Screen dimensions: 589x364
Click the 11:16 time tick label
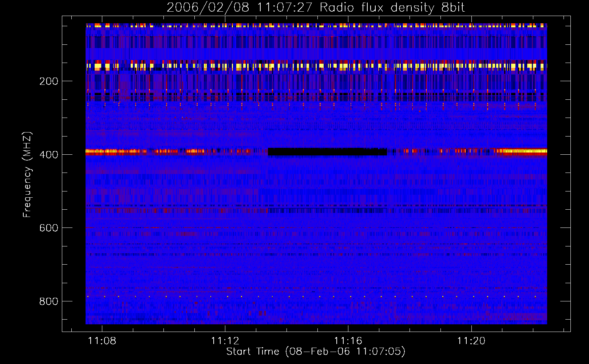coord(348,341)
